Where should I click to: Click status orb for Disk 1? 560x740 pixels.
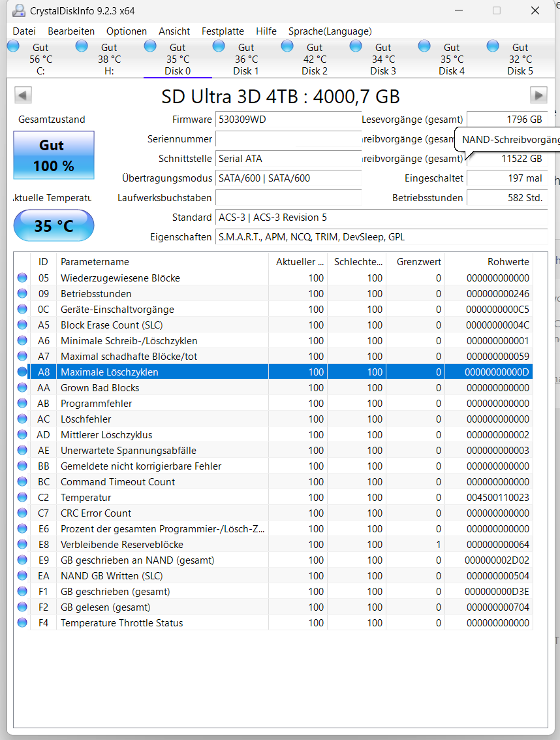coord(219,46)
